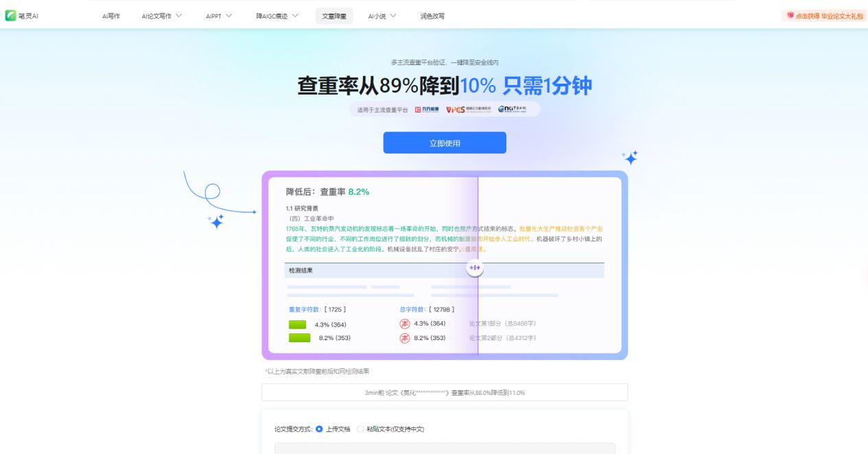
Task: Click the CNKI 中国知网 platform logo
Action: (x=512, y=110)
